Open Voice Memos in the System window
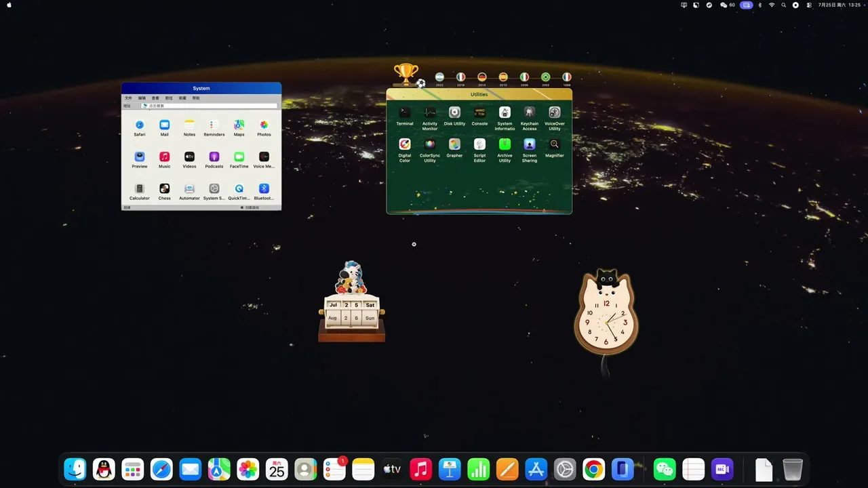Screen dimensions: 868x488 tap(264, 157)
